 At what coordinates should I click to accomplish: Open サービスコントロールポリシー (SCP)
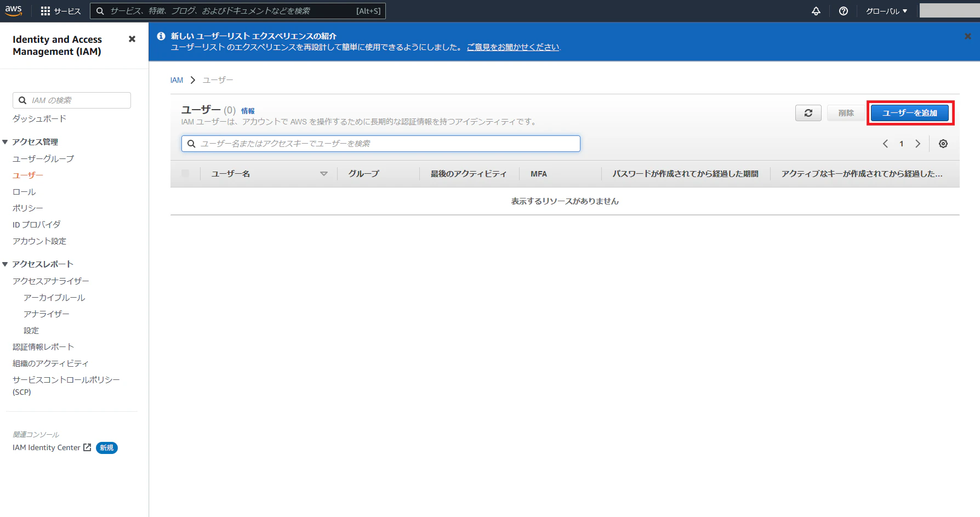66,385
